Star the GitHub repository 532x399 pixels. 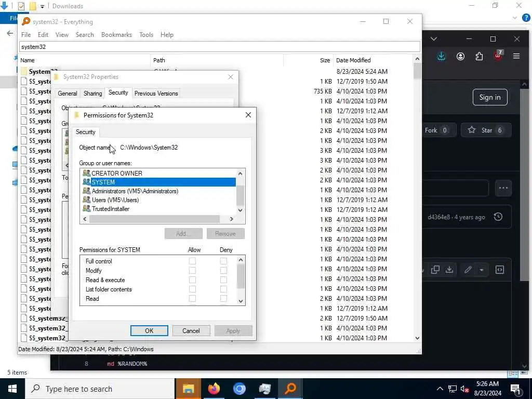[486, 130]
